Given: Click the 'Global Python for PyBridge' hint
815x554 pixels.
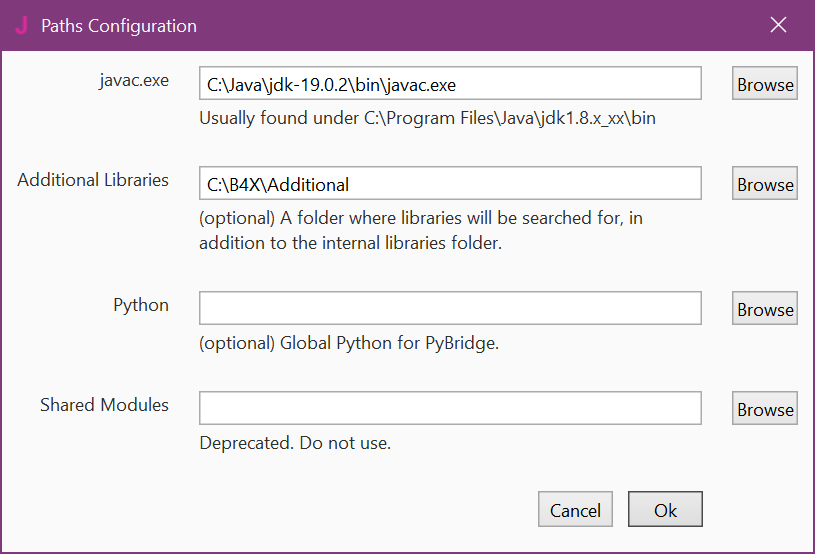Looking at the screenshot, I should (349, 343).
